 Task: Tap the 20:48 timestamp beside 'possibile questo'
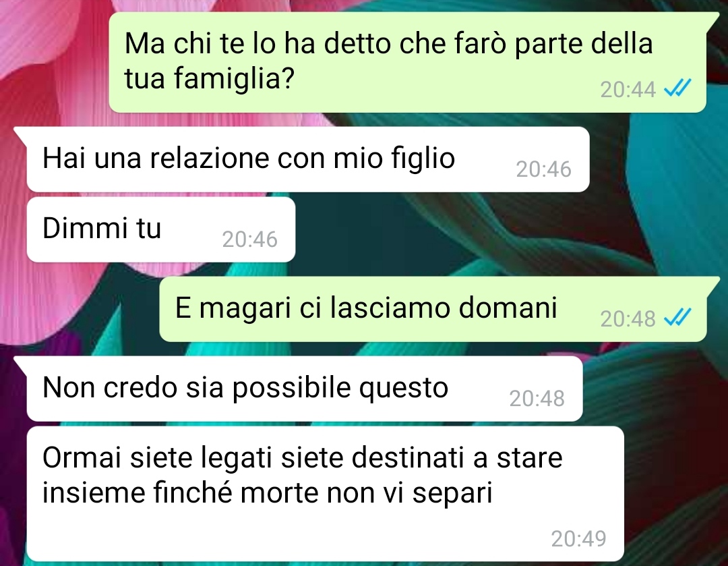(537, 398)
